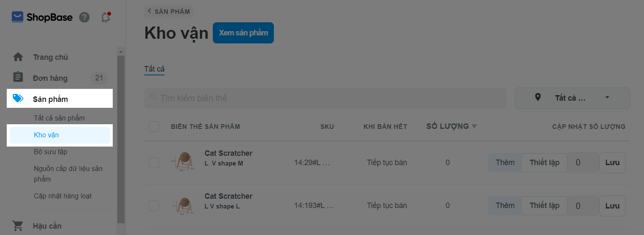Open Bộ sưu tập in sidebar

pyautogui.click(x=50, y=152)
